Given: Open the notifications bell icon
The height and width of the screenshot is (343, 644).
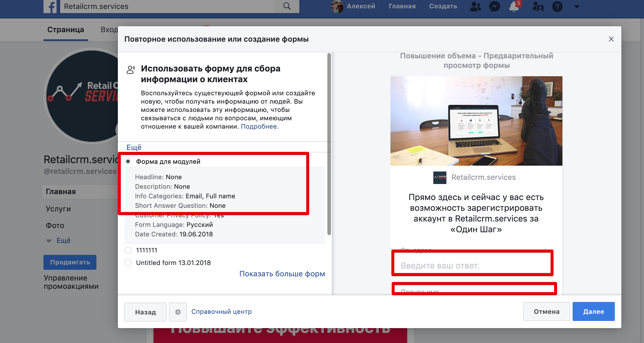Looking at the screenshot, I should point(514,6).
